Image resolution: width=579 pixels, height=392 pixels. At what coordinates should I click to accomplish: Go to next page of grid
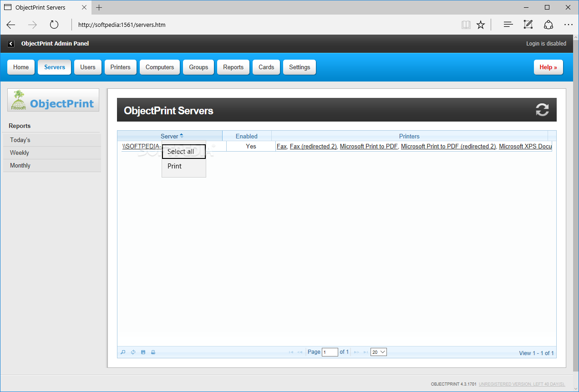click(356, 352)
